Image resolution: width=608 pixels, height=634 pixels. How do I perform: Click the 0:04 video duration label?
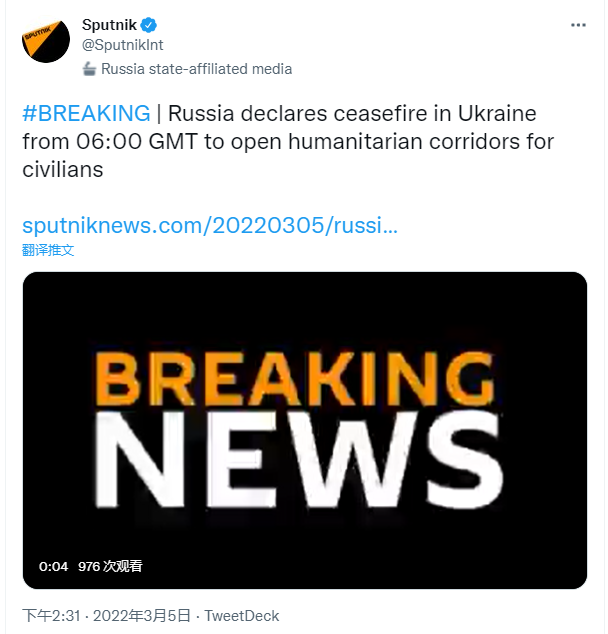click(x=54, y=566)
